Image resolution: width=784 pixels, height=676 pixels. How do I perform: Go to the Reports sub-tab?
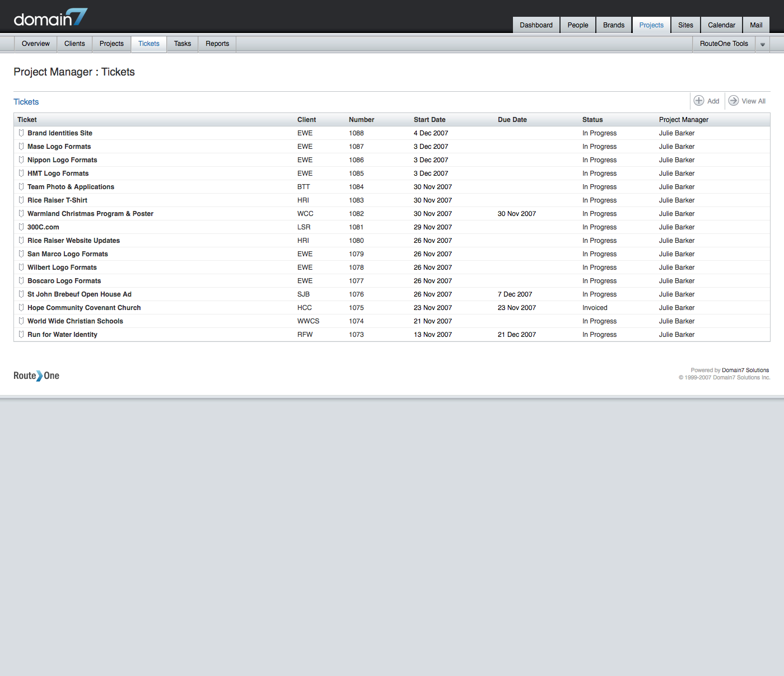pos(217,44)
